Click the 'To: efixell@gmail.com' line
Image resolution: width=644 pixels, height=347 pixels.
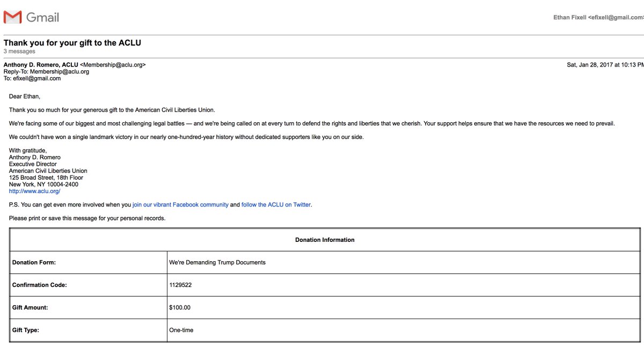(x=32, y=78)
